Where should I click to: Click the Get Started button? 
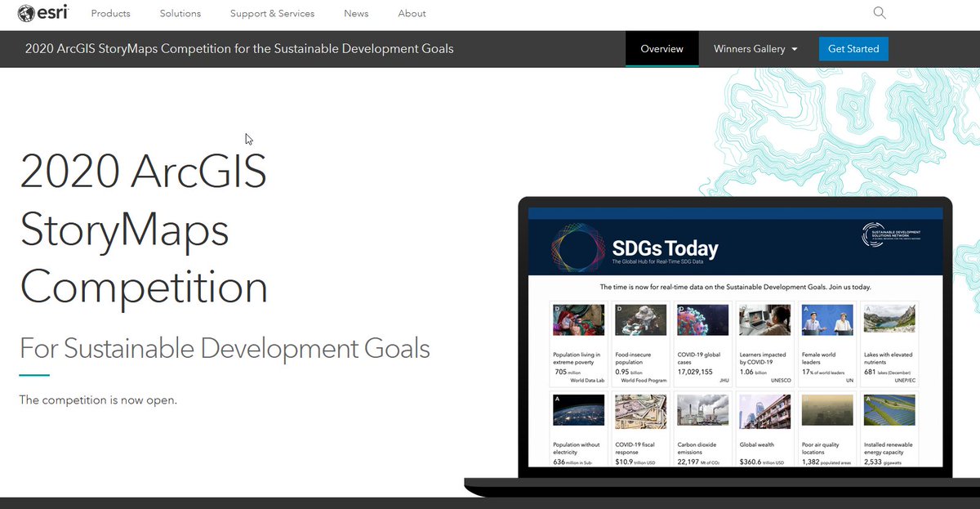click(853, 49)
